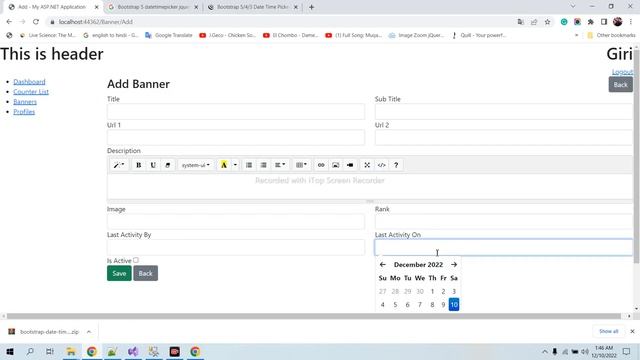Focus the Image input field
640x360 pixels.
(236, 222)
